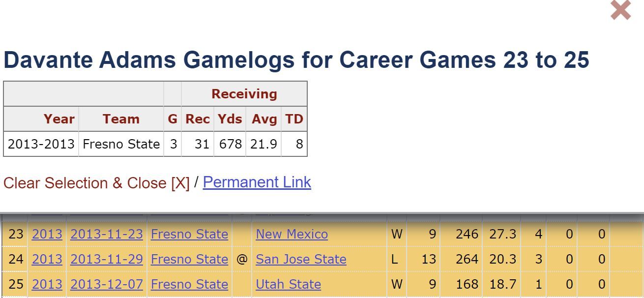Screen dimensions: 644x298
Task: Open San Jose State opponent link
Action: [x=301, y=259]
